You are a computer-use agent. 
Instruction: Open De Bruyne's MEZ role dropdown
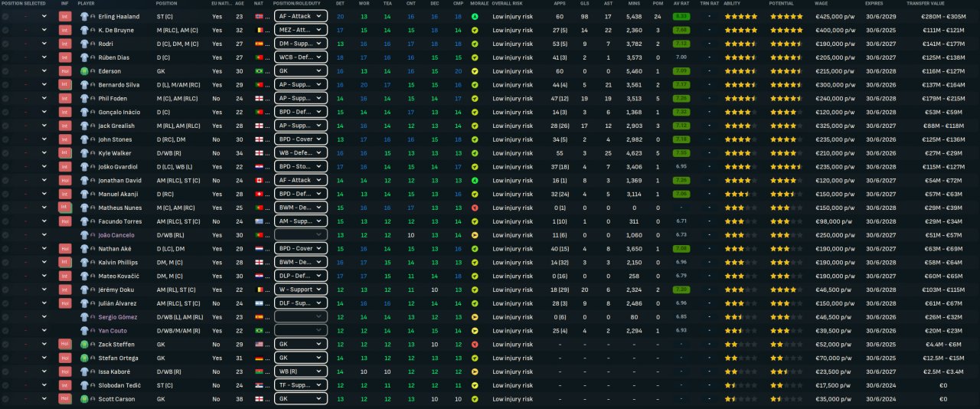tap(300, 30)
